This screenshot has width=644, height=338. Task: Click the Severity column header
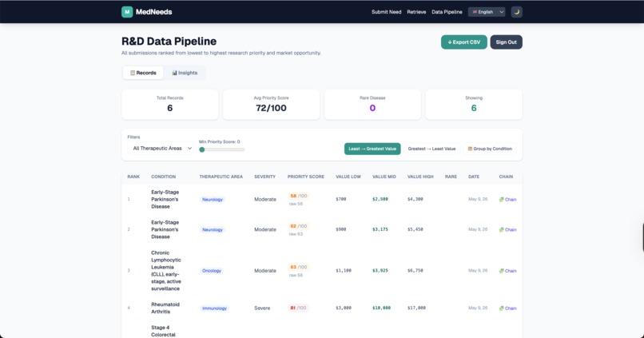265,177
